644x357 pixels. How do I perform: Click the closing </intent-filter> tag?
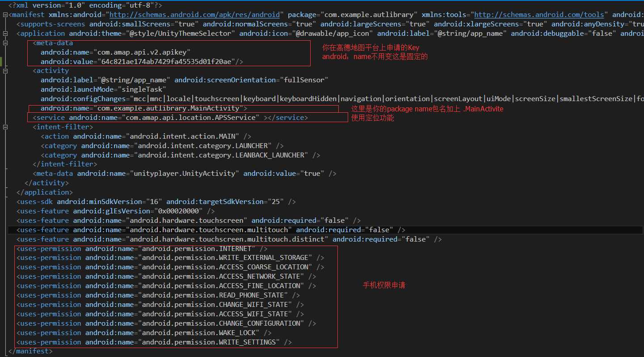click(x=65, y=165)
